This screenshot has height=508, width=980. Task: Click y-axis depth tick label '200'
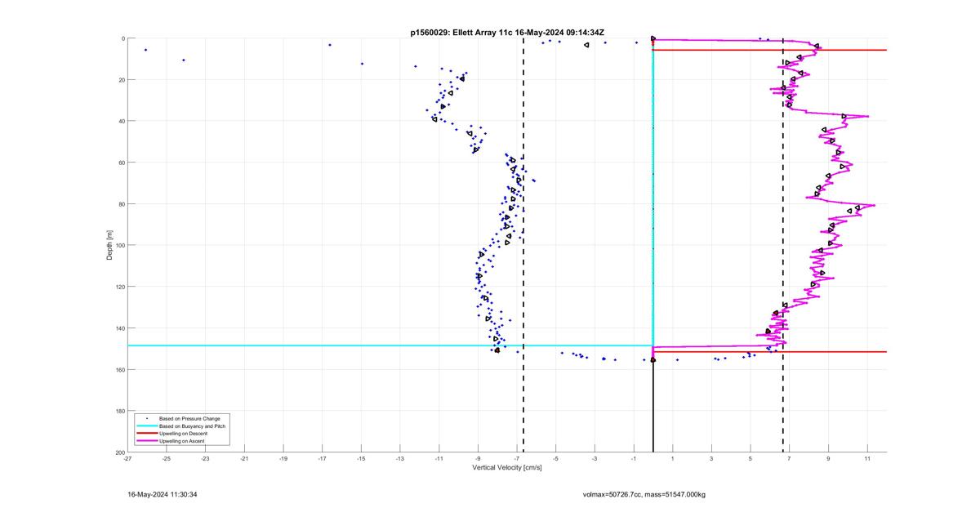(x=119, y=452)
